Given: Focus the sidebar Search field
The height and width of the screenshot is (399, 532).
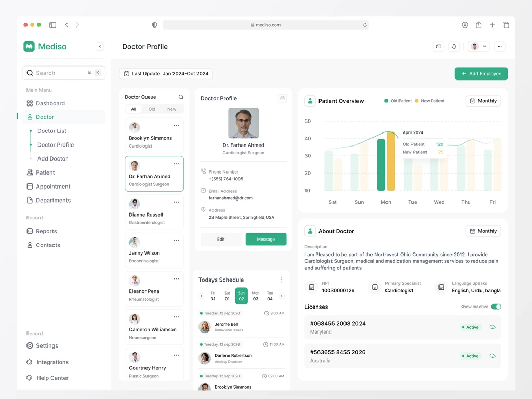Looking at the screenshot, I should (x=64, y=73).
